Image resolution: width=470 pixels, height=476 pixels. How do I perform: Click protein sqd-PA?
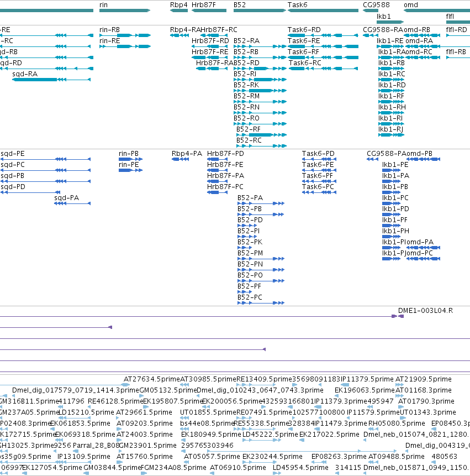click(x=72, y=203)
